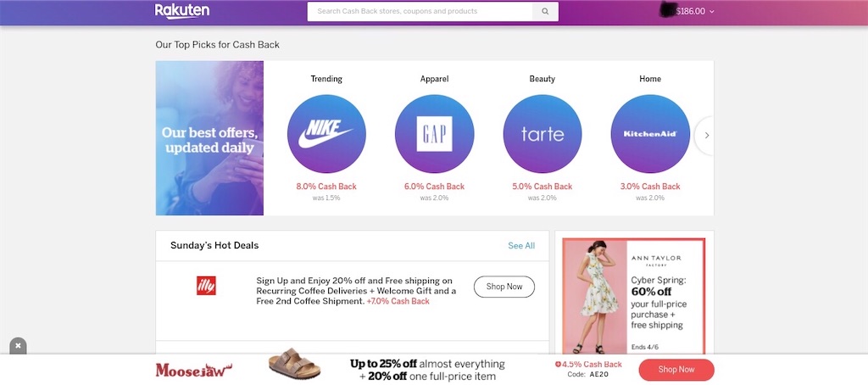The height and width of the screenshot is (385, 868).
Task: Click Shop Now for illy deal
Action: pyautogui.click(x=504, y=287)
